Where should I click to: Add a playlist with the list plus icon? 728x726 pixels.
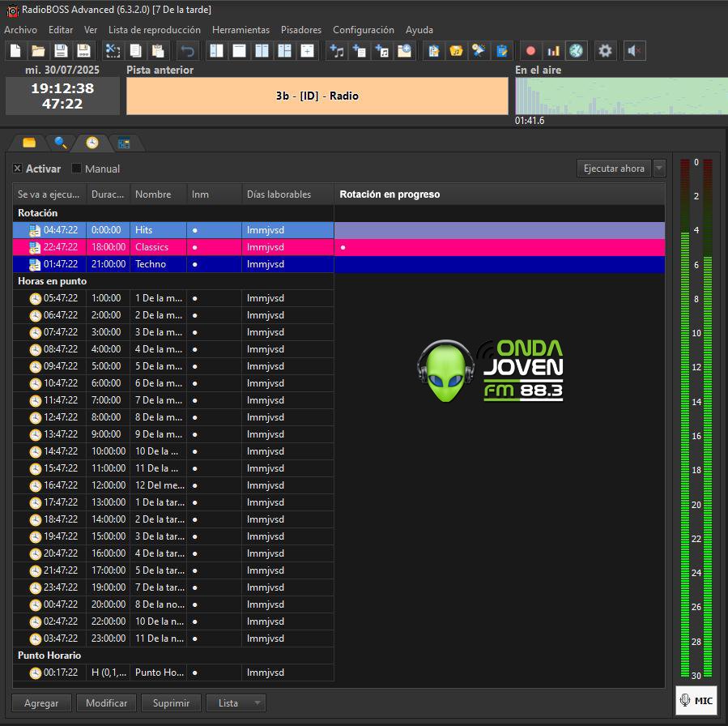360,50
